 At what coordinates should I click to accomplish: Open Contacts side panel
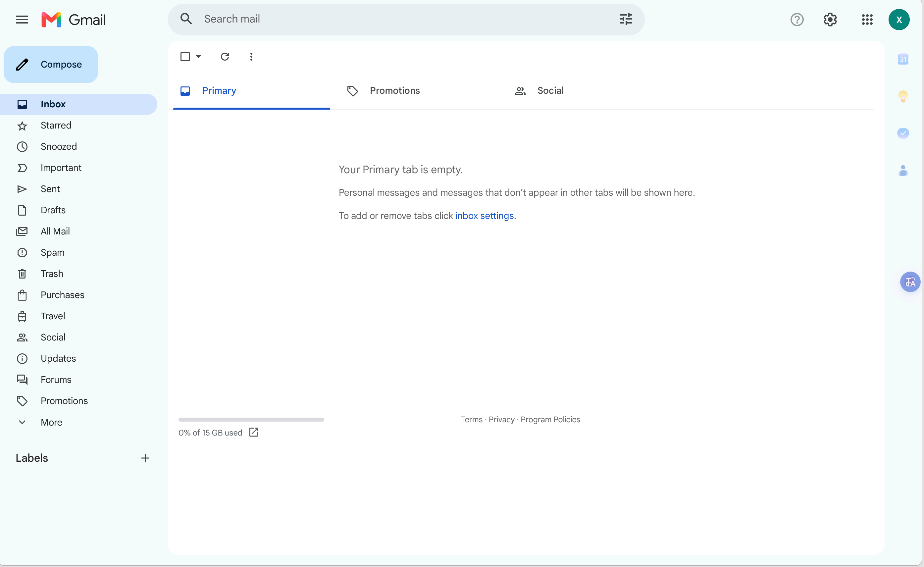[903, 171]
